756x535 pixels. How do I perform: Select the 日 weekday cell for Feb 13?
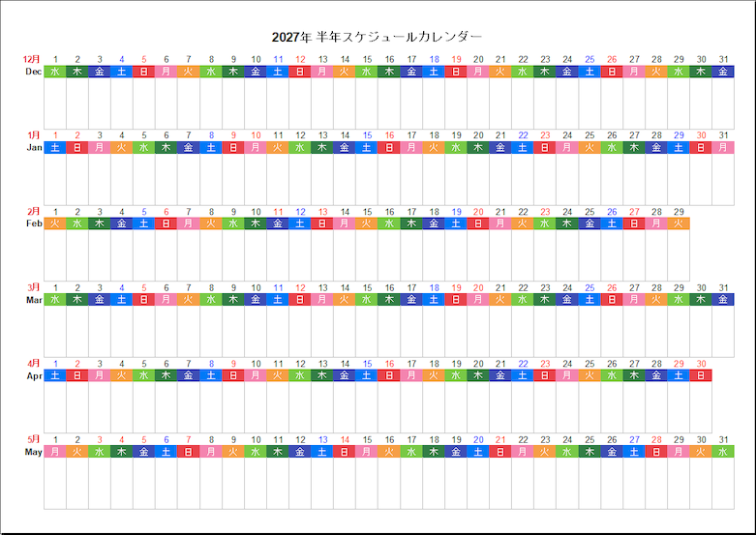(322, 223)
